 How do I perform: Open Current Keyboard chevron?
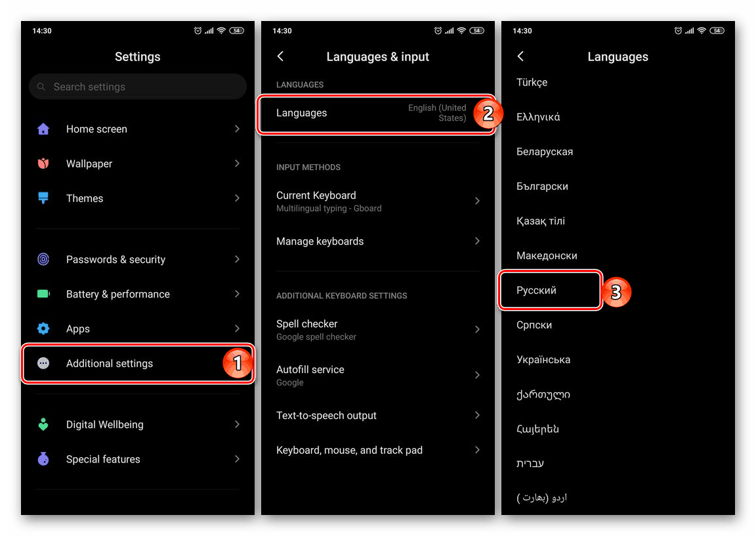pyautogui.click(x=477, y=201)
